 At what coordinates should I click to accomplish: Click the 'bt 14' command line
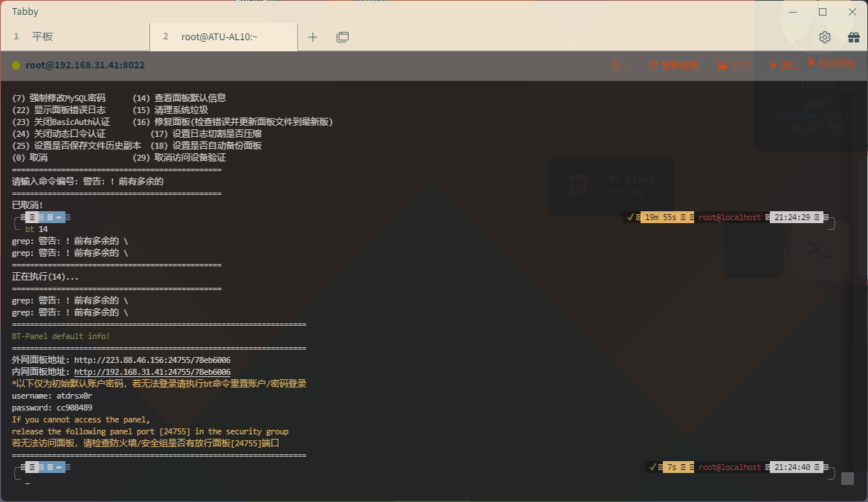(x=36, y=229)
